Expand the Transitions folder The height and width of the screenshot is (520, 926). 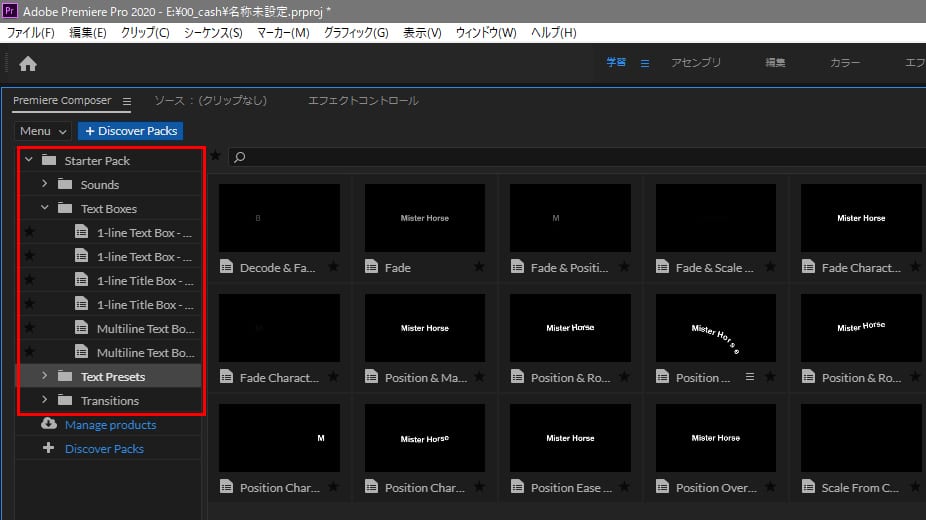pos(44,400)
